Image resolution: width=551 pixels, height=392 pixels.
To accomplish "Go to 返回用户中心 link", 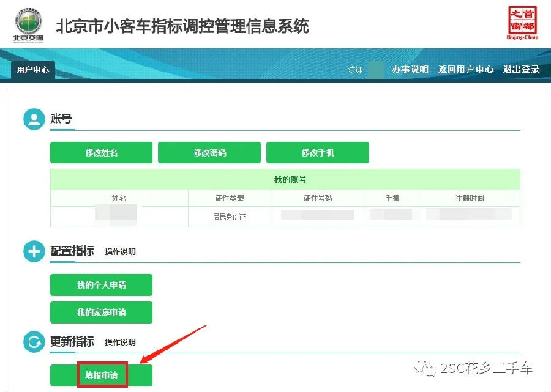I will pyautogui.click(x=466, y=69).
